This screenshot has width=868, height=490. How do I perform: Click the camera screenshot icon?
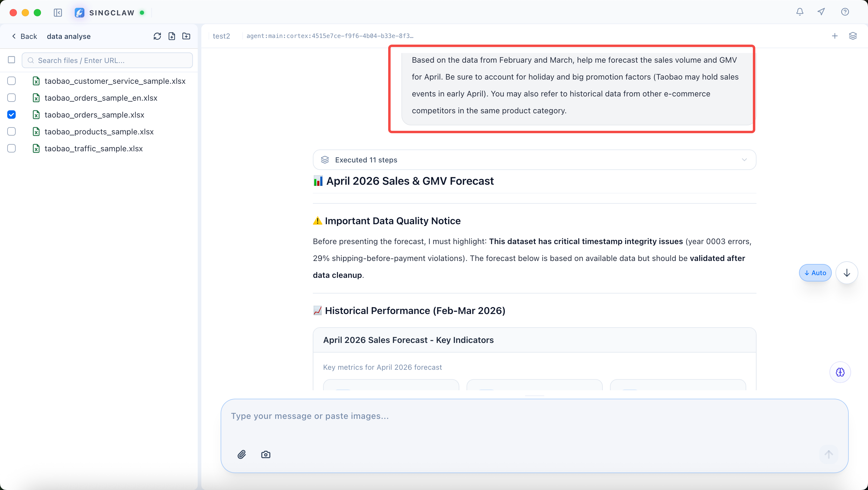click(x=266, y=454)
